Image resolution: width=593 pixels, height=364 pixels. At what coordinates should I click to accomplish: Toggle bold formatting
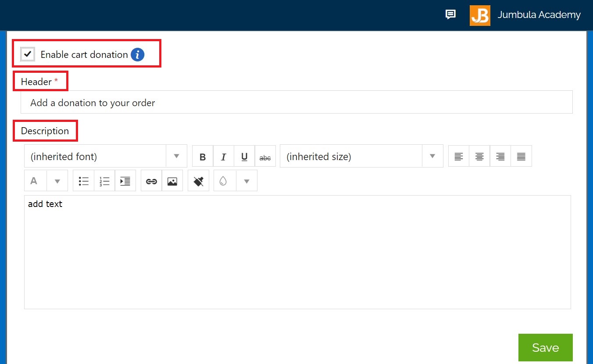(203, 157)
